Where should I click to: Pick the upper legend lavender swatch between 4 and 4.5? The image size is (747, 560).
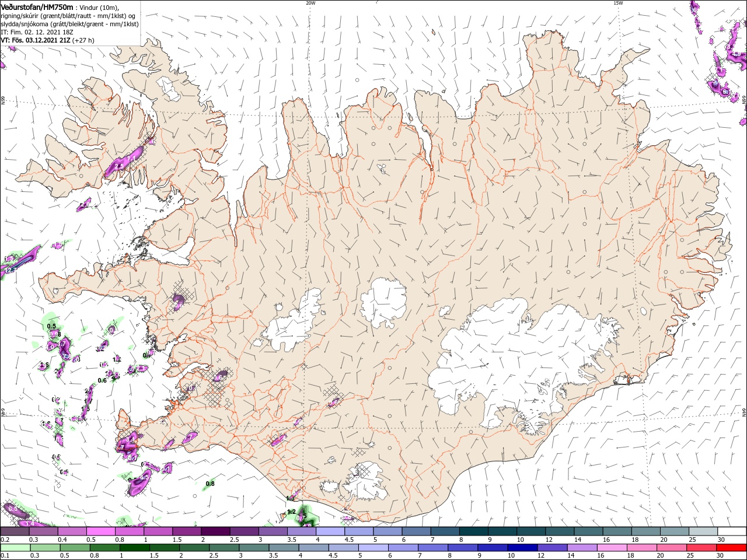pos(331,531)
